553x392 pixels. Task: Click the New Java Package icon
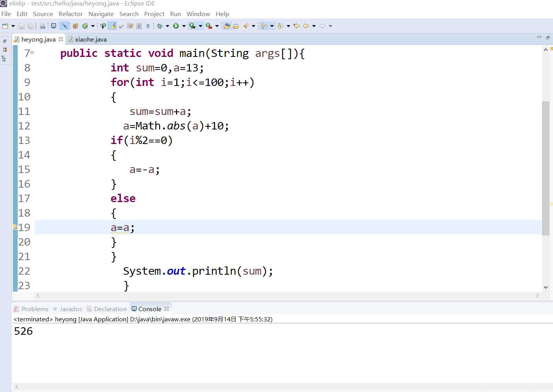click(75, 26)
